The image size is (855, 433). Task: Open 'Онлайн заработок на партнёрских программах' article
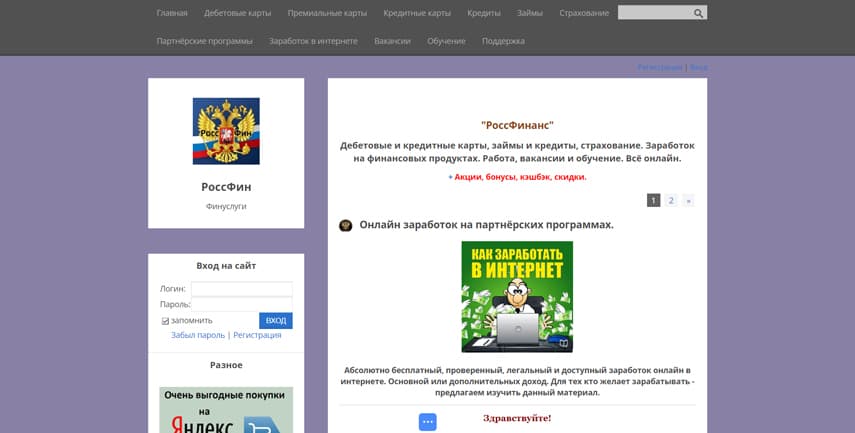(x=486, y=225)
